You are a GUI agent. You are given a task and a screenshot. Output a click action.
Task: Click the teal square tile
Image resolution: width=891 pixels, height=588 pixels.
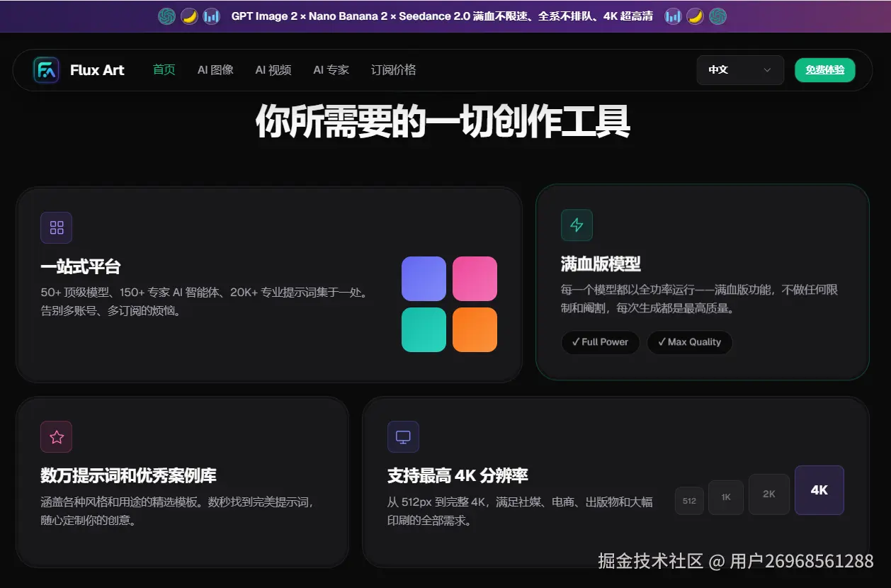[x=424, y=329]
